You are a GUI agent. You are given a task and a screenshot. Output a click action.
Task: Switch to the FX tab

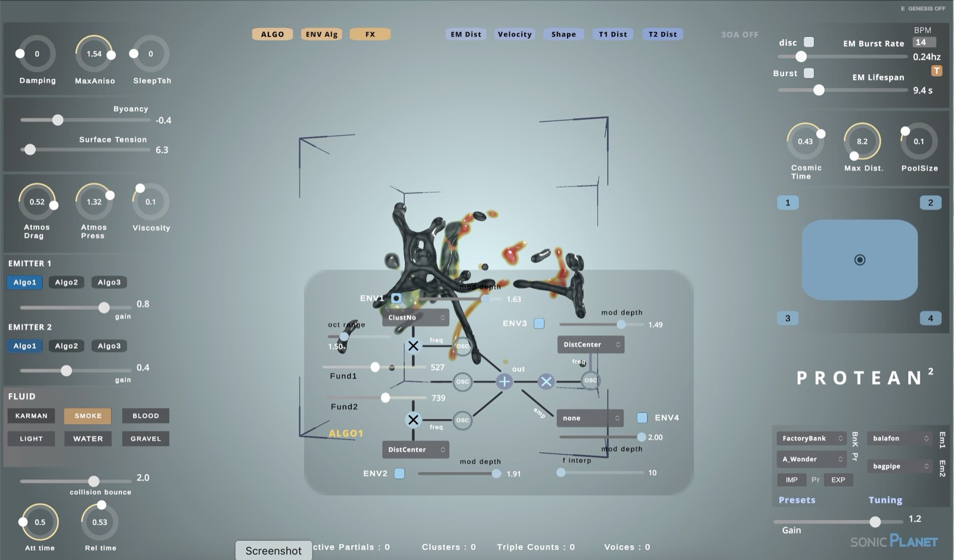point(370,35)
